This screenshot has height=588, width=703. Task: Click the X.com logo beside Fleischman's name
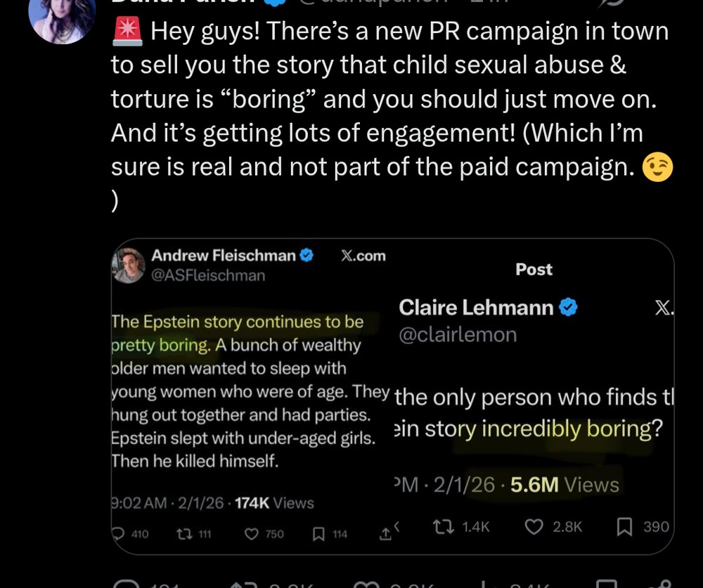click(x=363, y=256)
